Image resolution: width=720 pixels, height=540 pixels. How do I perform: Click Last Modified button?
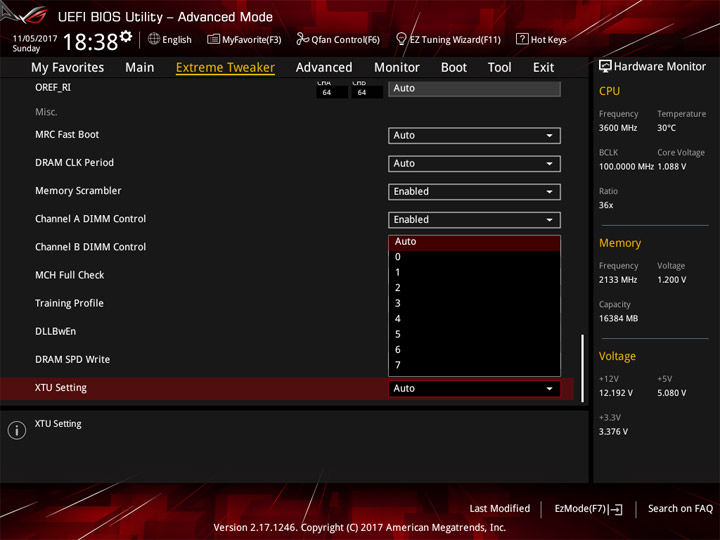[x=500, y=509]
